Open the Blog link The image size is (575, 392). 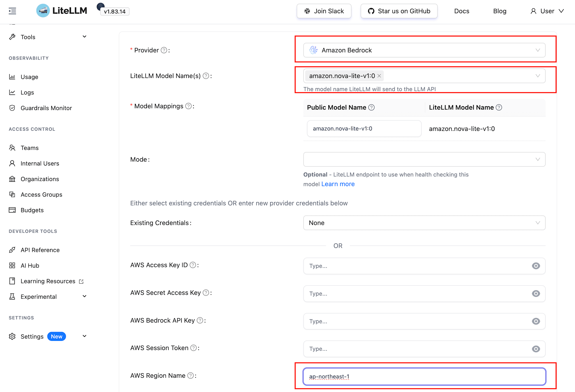pyautogui.click(x=500, y=11)
